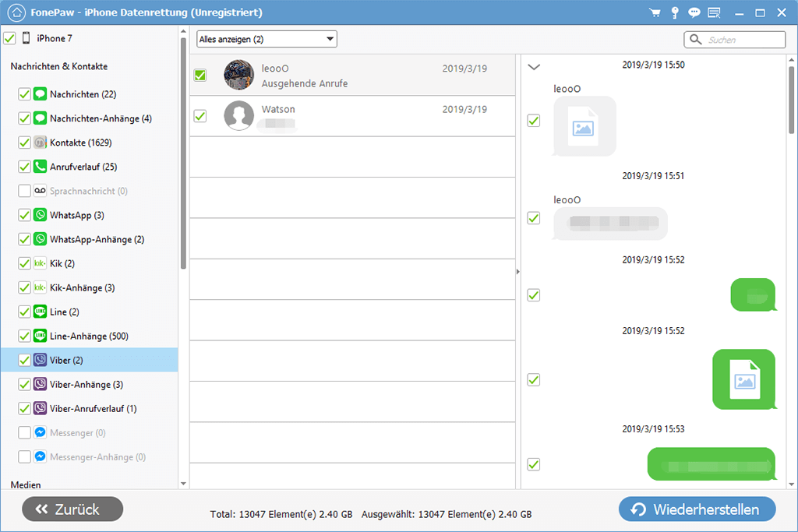Open the gray image attachment from leooO
Screen dimensions: 798x532
tap(584, 125)
